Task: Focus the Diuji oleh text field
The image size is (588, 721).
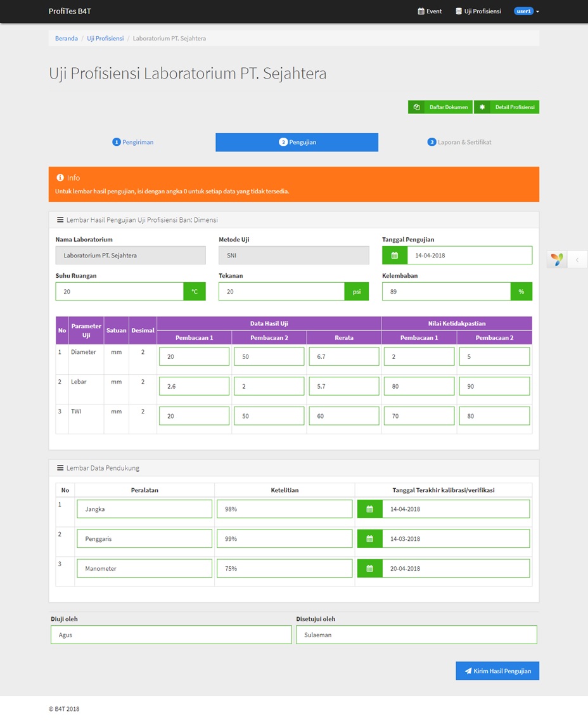Action: click(x=171, y=635)
